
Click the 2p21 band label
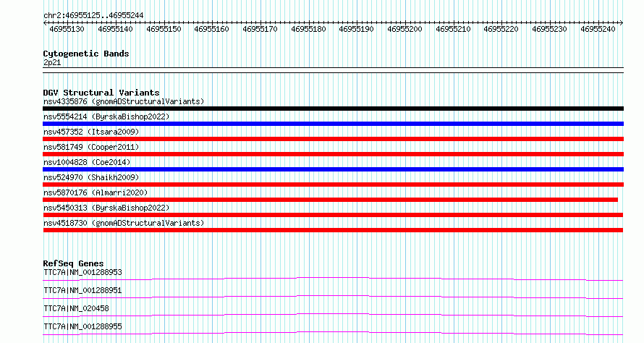pos(52,62)
